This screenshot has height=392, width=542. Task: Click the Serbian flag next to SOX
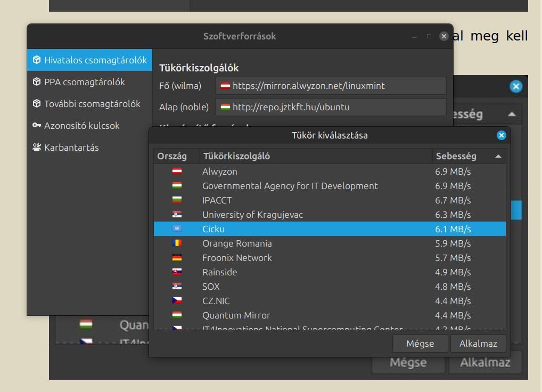177,286
